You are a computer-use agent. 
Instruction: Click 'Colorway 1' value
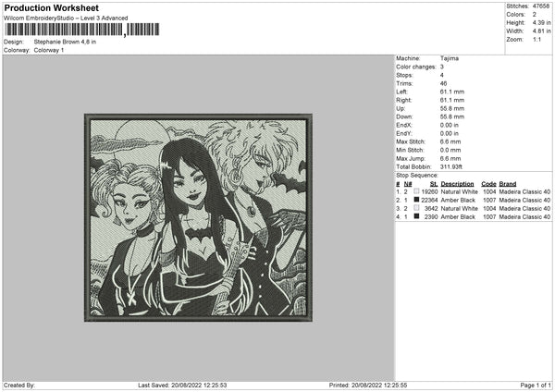point(49,50)
